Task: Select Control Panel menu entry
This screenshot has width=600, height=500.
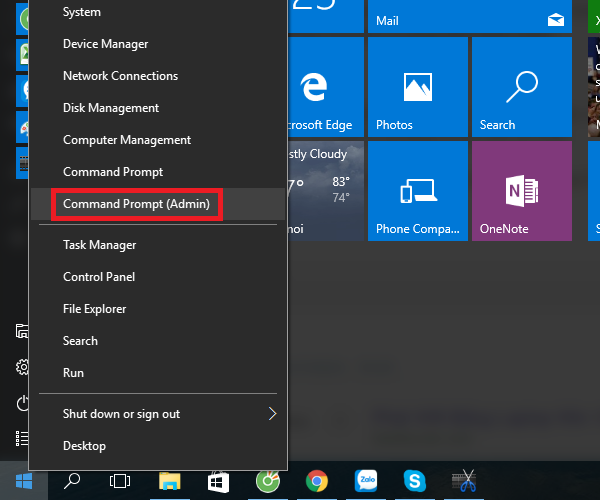Action: tap(99, 277)
